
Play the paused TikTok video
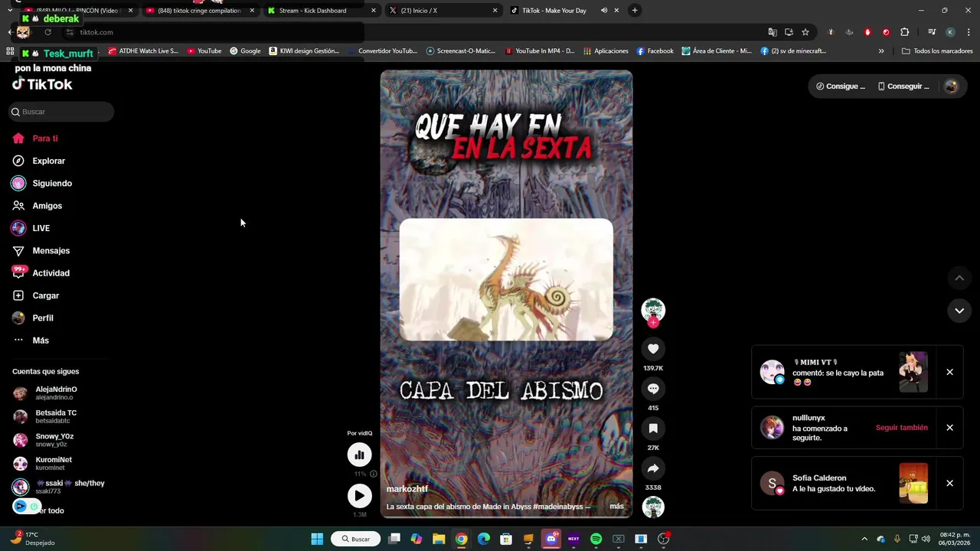coord(359,496)
